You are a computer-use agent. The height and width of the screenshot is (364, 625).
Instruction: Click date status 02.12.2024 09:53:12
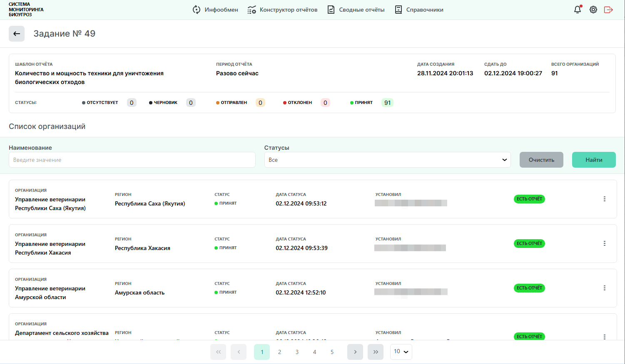pyautogui.click(x=301, y=203)
